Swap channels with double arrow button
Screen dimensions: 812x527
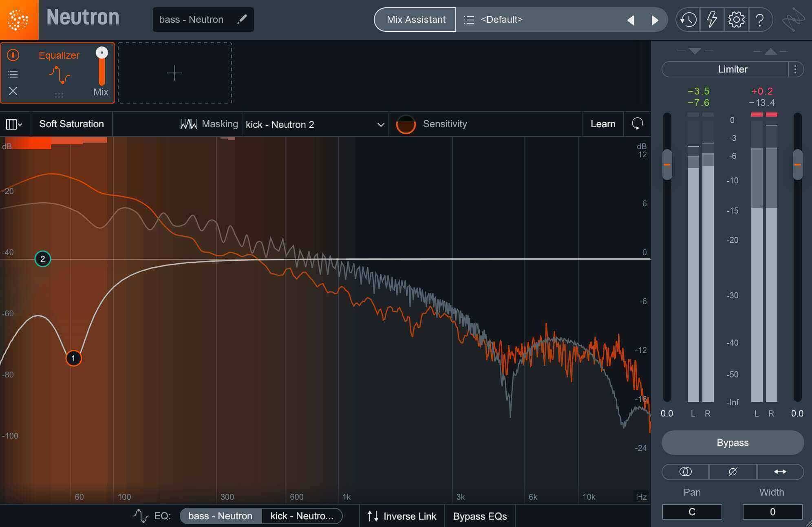pyautogui.click(x=780, y=472)
